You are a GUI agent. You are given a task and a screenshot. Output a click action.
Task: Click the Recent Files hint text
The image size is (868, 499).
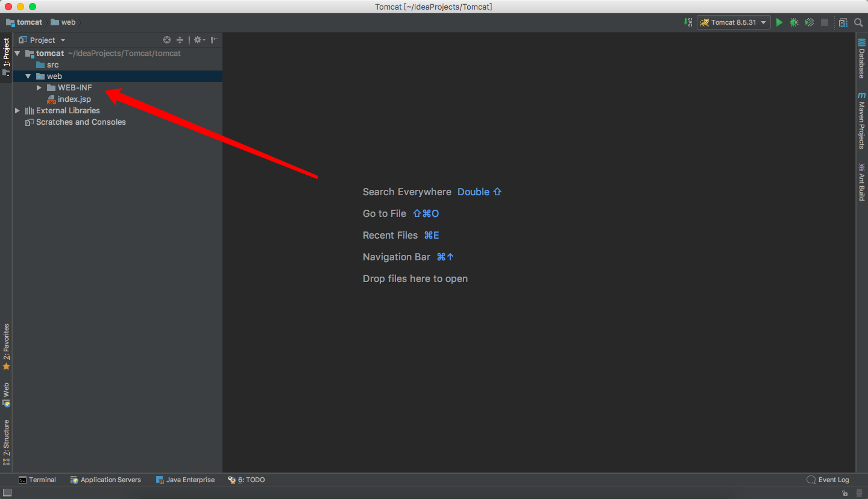click(x=390, y=235)
